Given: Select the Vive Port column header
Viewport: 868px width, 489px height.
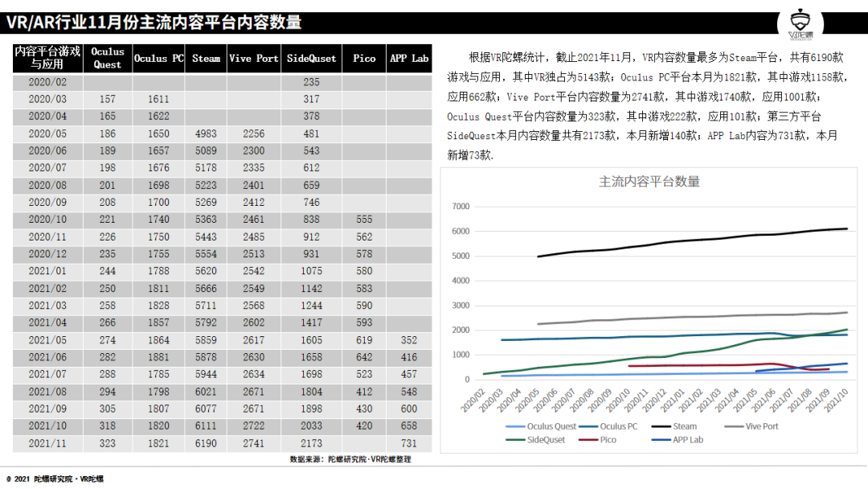Looking at the screenshot, I should point(253,58).
